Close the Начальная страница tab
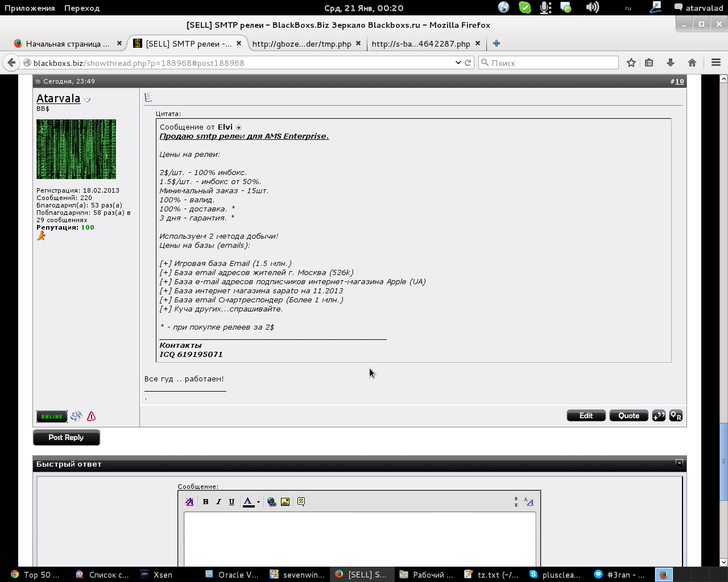 pyautogui.click(x=119, y=43)
